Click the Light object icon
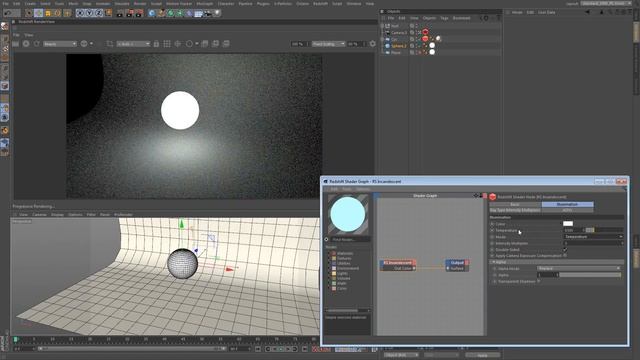Image resolution: width=640 pixels, height=360 pixels. point(218,13)
